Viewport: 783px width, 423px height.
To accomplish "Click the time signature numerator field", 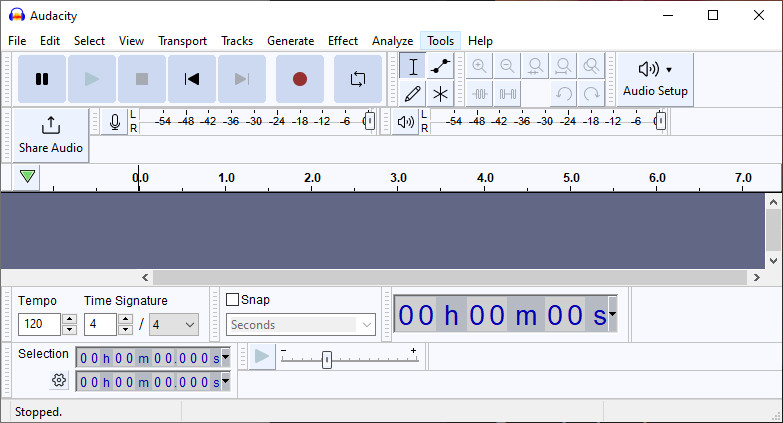I will (x=100, y=324).
